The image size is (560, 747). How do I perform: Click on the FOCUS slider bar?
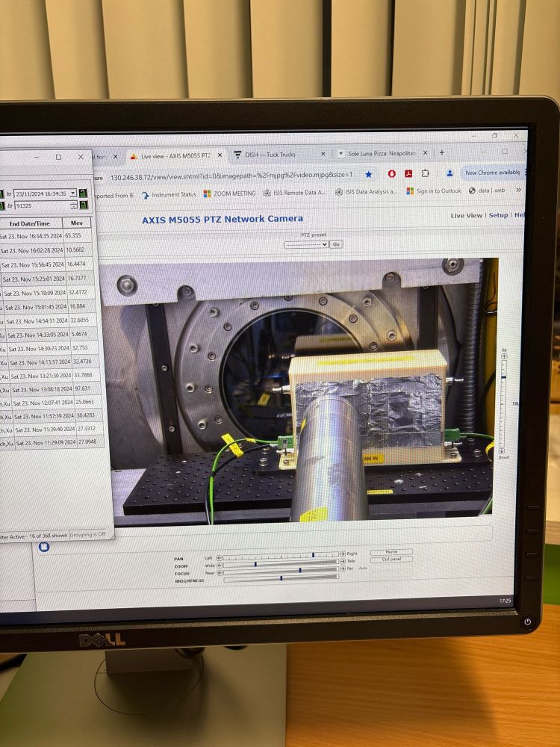pos(281,571)
